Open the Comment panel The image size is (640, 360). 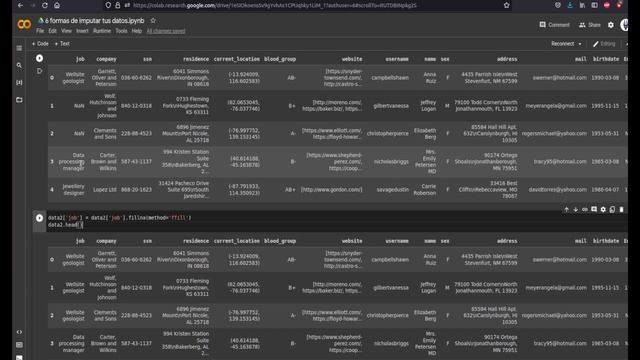point(554,25)
